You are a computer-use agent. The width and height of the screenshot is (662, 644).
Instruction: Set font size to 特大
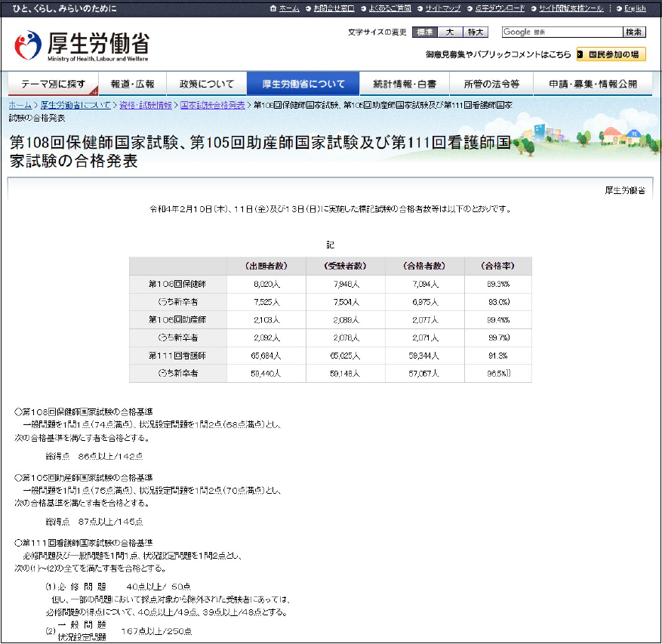[475, 32]
